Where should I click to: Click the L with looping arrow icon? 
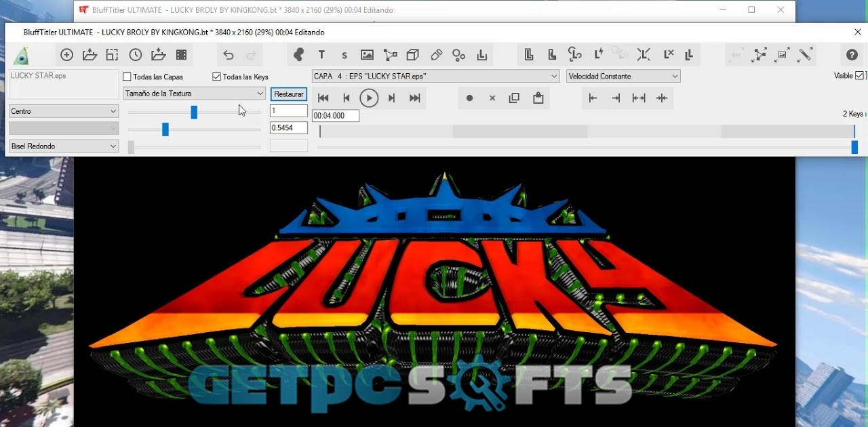(575, 55)
